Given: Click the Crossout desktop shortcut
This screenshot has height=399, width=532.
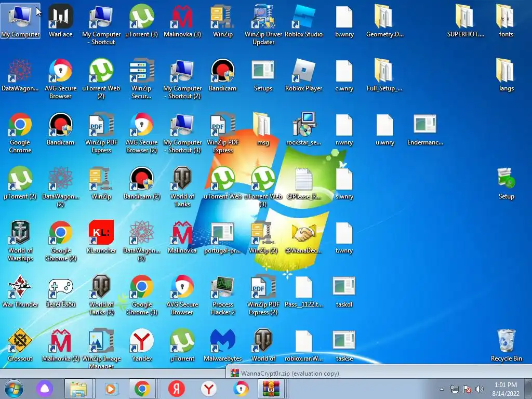Looking at the screenshot, I should [x=20, y=345].
